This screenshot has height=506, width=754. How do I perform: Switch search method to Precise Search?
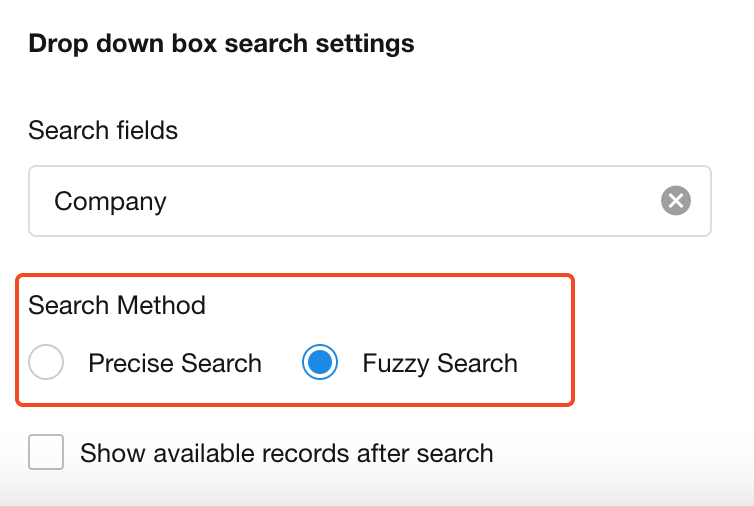(47, 363)
